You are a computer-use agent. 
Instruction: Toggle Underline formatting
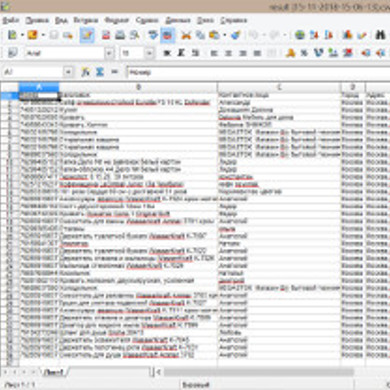point(195,53)
